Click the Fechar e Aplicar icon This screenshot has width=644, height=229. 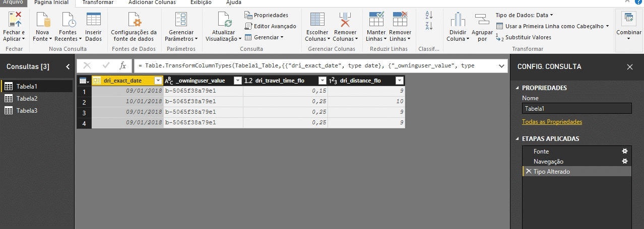(14, 19)
